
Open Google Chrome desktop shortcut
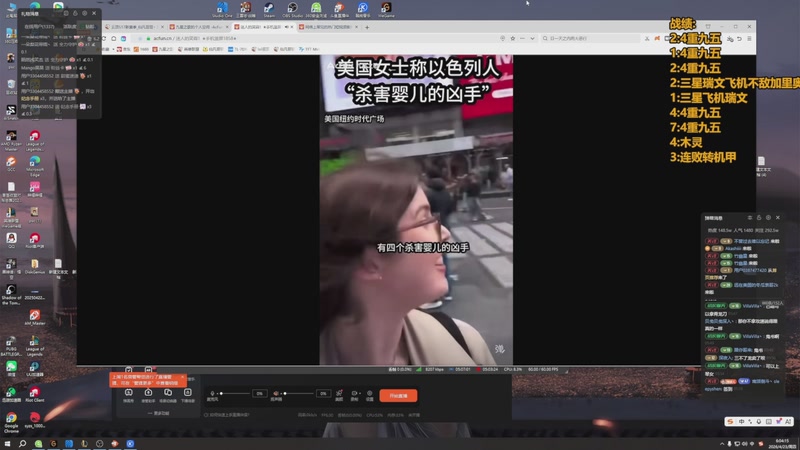click(11, 423)
